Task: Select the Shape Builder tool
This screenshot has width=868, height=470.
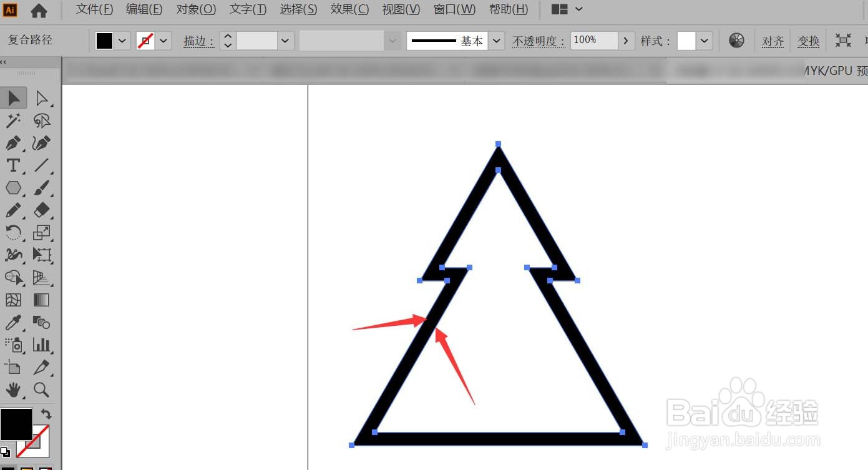Action: [14, 277]
